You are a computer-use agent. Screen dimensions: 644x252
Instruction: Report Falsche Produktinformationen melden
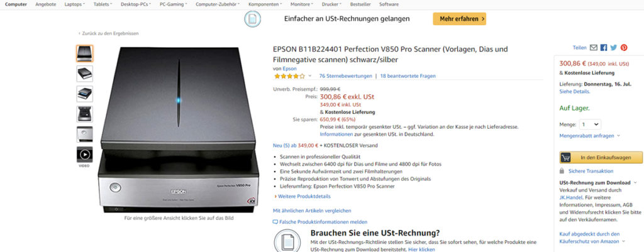(x=323, y=222)
